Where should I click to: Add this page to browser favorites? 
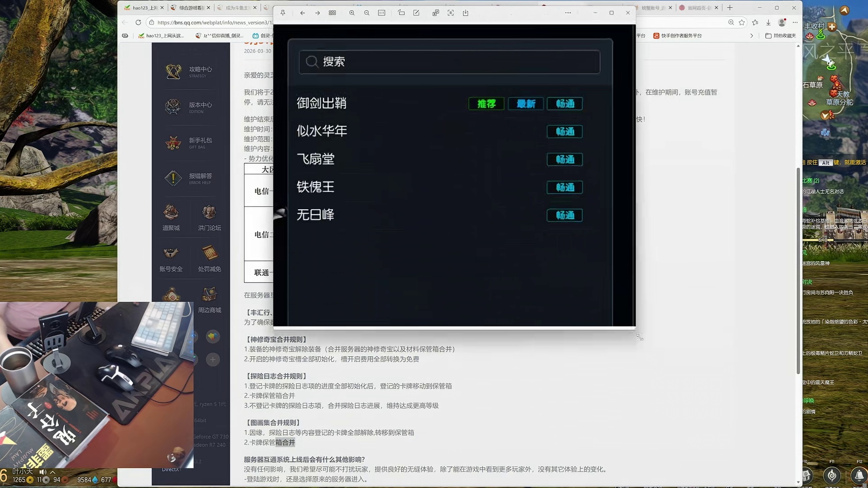[742, 23]
